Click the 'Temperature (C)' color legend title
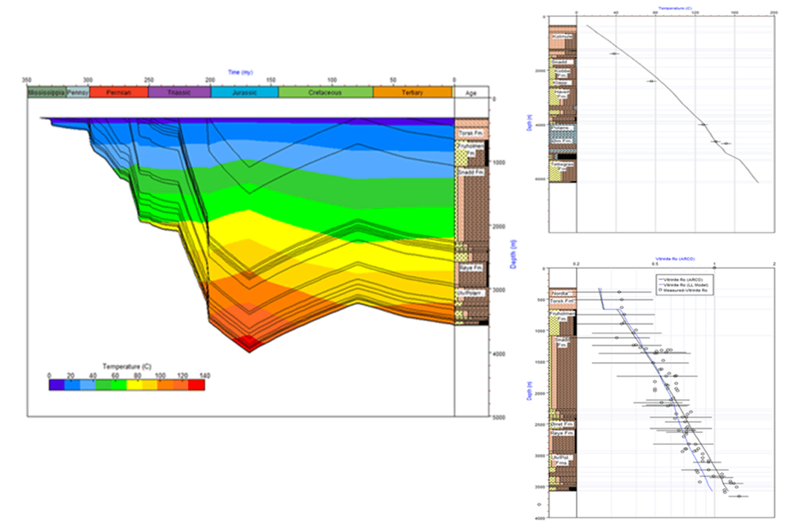798x532 pixels. point(127,366)
